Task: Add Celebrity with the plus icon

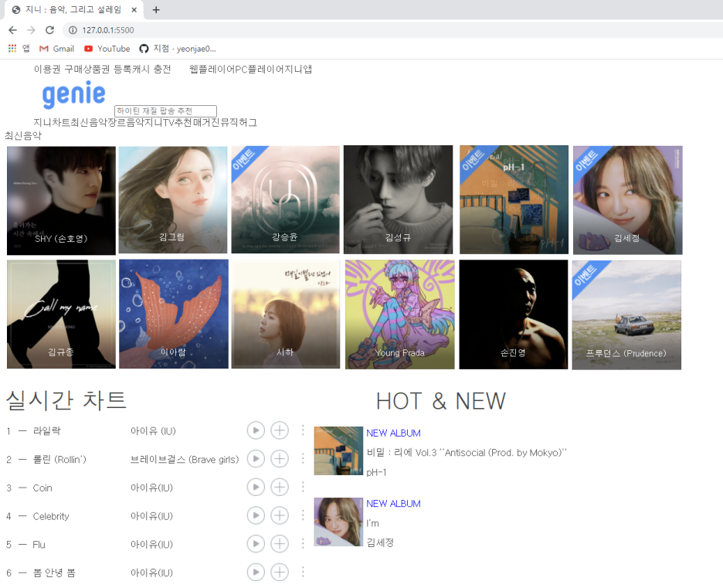Action: [280, 515]
